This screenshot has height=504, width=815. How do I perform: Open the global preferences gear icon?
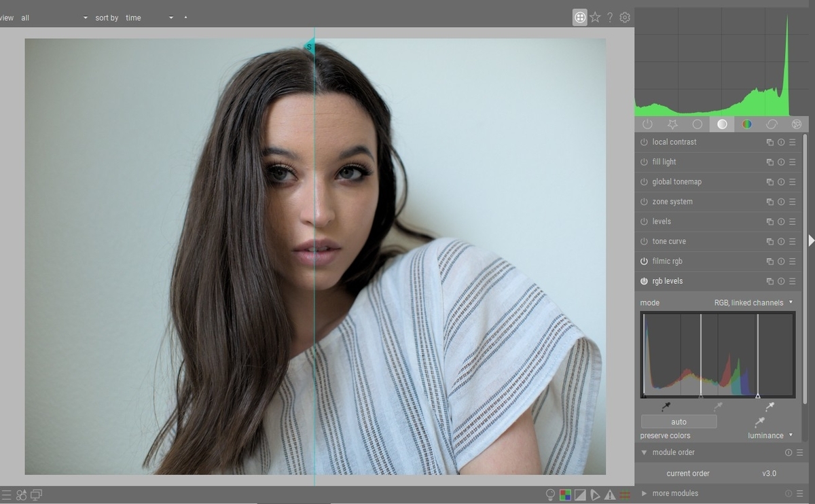625,18
